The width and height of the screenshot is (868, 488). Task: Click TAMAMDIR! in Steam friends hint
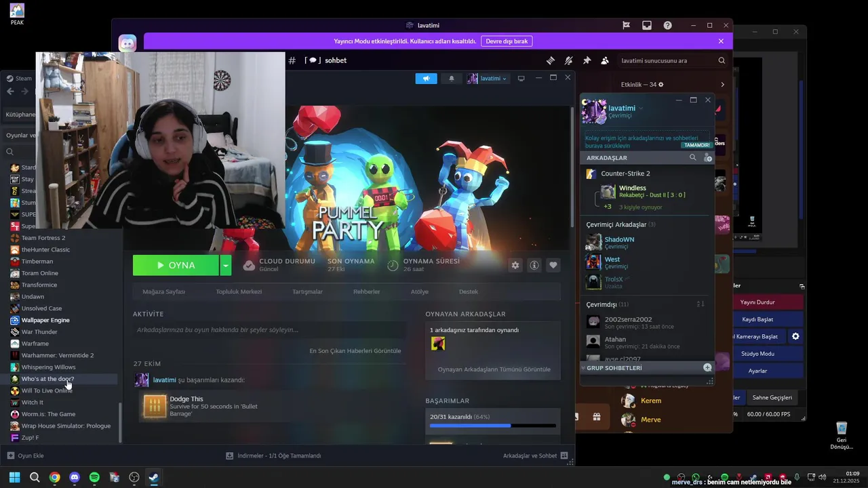click(x=696, y=145)
